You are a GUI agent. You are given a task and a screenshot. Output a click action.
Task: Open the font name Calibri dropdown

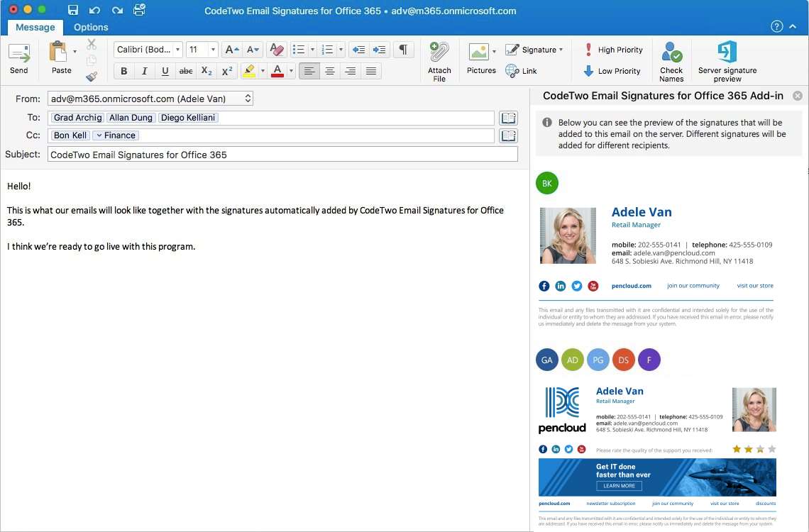177,50
